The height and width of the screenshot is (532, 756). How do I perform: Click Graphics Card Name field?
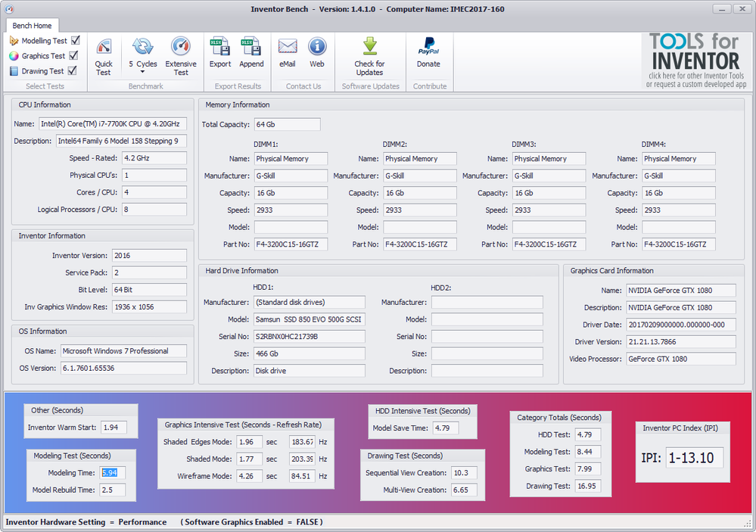[681, 291]
